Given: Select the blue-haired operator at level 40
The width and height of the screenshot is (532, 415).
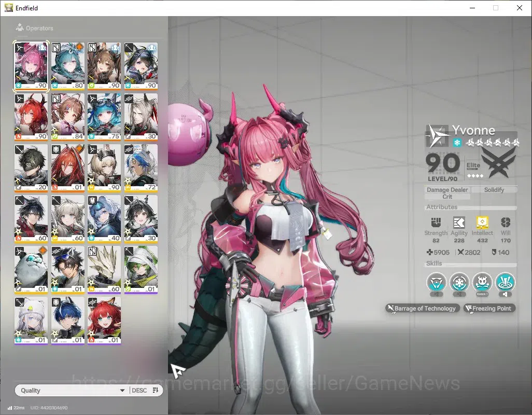Looking at the screenshot, I should pos(104,219).
